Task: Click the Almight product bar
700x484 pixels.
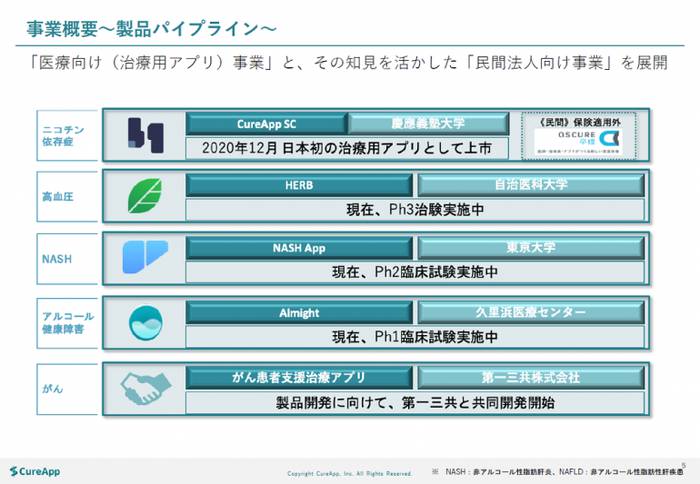Action: pyautogui.click(x=299, y=313)
